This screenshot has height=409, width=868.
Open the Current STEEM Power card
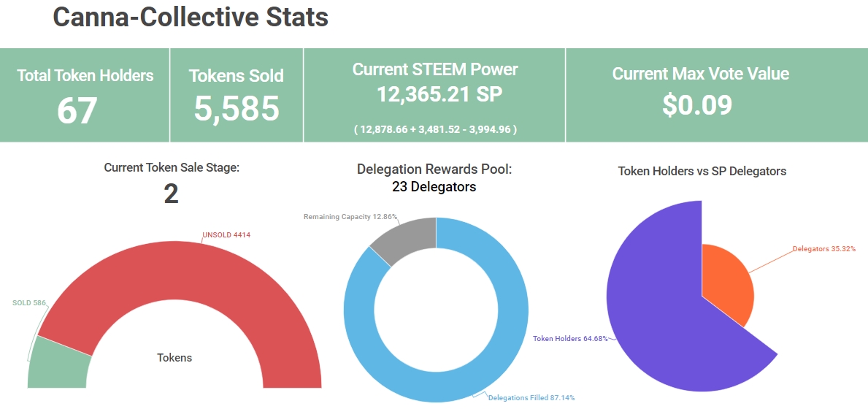click(434, 95)
